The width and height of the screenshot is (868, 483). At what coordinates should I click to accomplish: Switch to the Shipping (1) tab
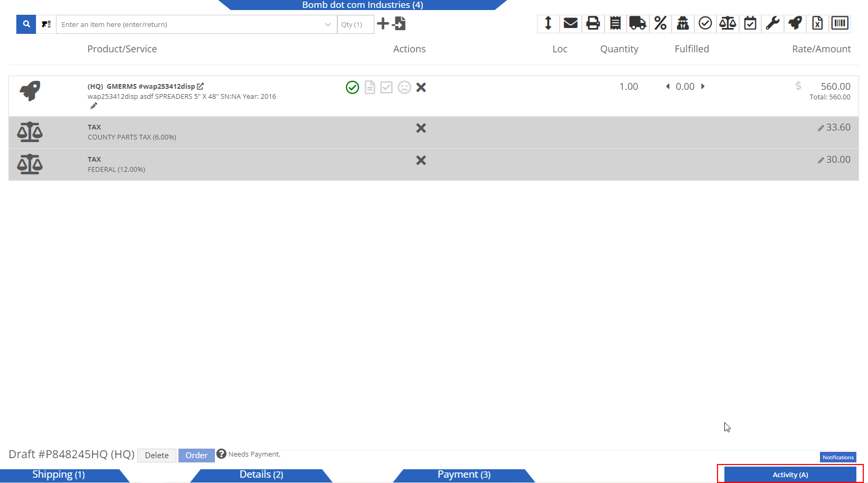click(x=59, y=475)
